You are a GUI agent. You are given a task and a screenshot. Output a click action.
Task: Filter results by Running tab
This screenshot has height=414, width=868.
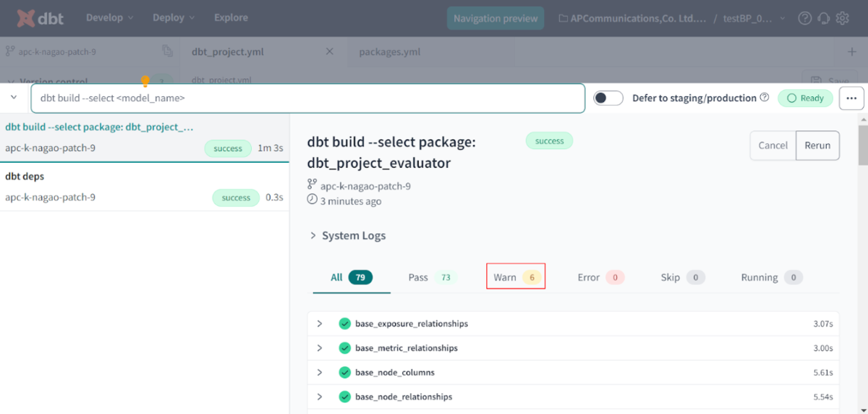point(772,277)
